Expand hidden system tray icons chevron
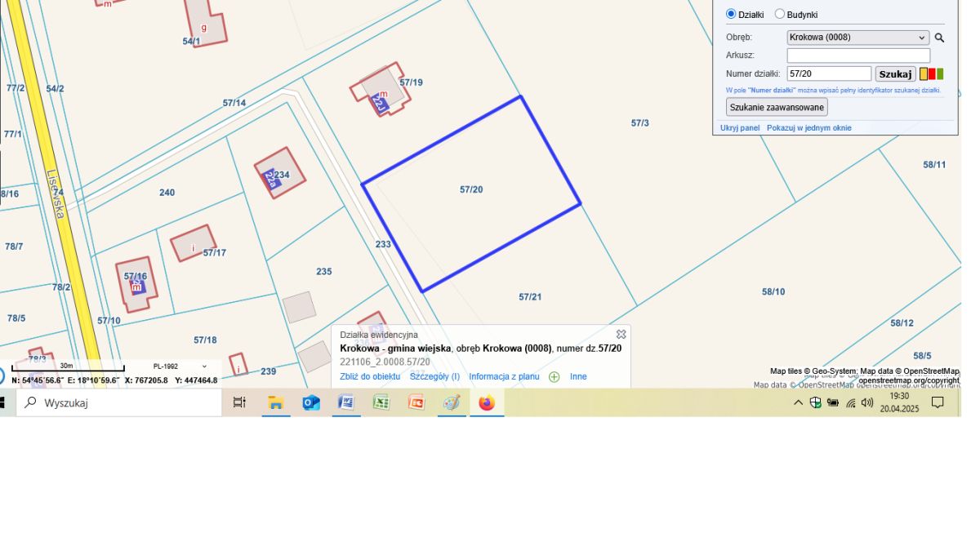This screenshot has height=551, width=980. (x=798, y=402)
